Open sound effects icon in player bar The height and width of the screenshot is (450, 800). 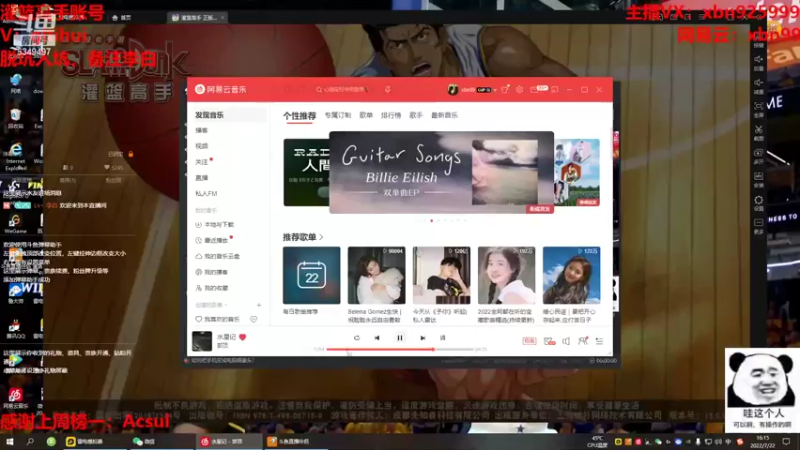(x=549, y=341)
